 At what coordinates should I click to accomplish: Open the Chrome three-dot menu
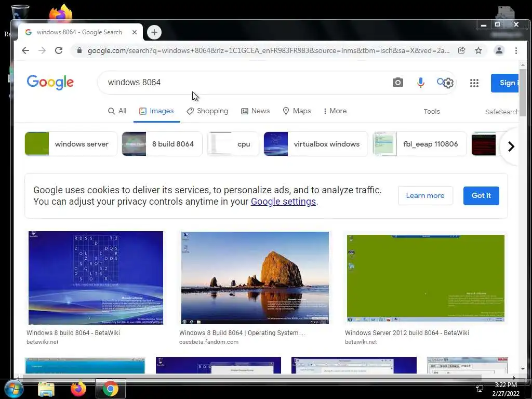(x=516, y=50)
